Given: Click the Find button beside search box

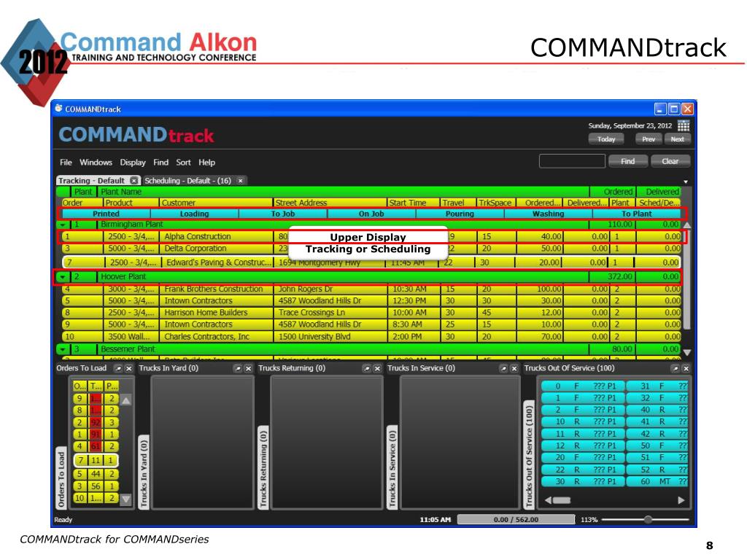Looking at the screenshot, I should [628, 161].
